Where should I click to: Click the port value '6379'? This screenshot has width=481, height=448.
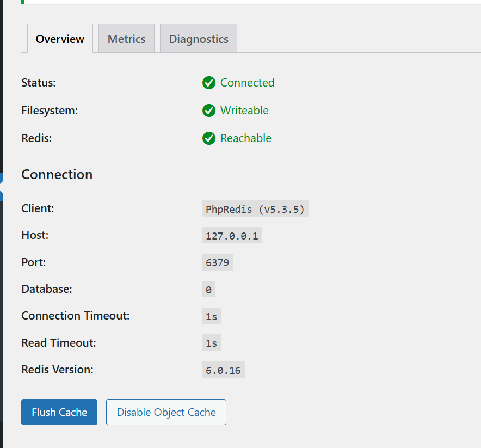[217, 262]
